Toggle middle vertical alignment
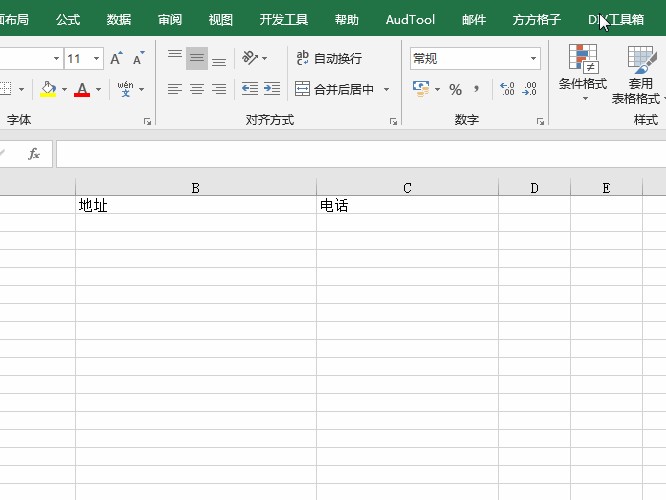 197,58
